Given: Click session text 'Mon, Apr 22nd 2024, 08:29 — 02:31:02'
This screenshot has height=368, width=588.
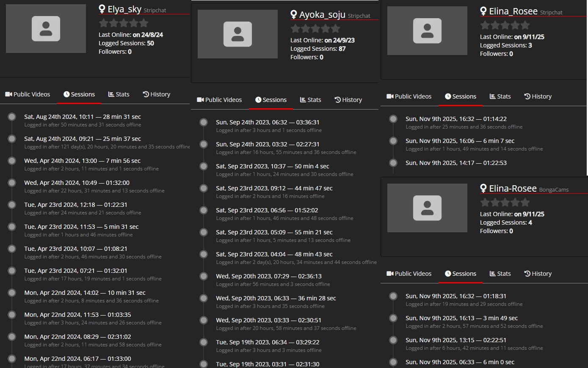Looking at the screenshot, I should point(77,337).
